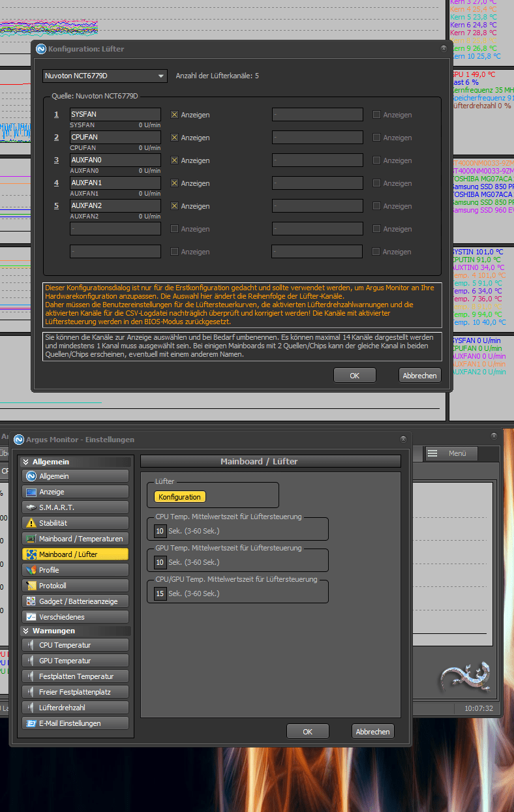Click legend entry AUXTIN0 34,0 °C

click(477, 267)
